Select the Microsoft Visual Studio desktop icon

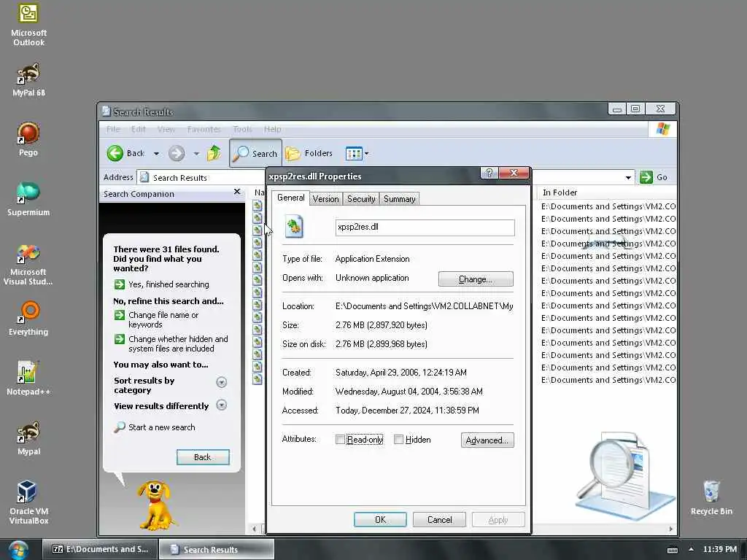(x=28, y=264)
